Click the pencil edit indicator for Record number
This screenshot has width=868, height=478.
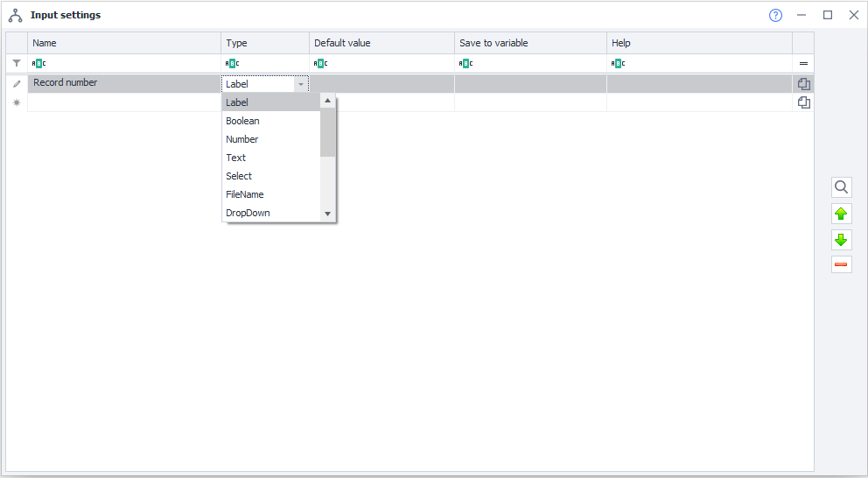click(17, 84)
